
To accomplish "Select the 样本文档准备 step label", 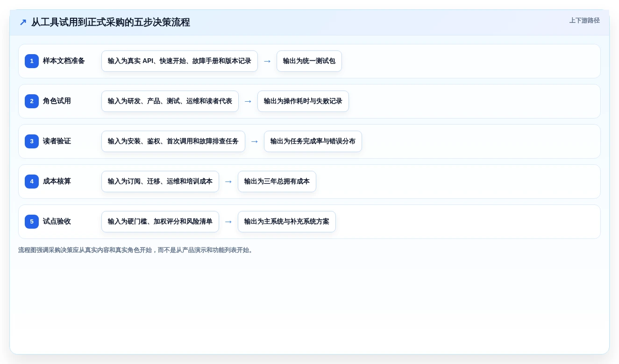I will [64, 61].
